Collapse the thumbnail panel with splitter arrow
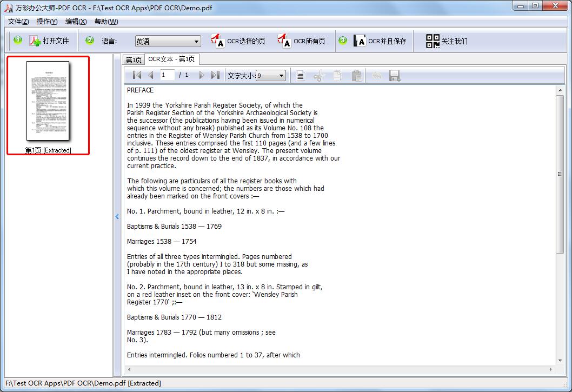This screenshot has width=572, height=392. pos(117,217)
